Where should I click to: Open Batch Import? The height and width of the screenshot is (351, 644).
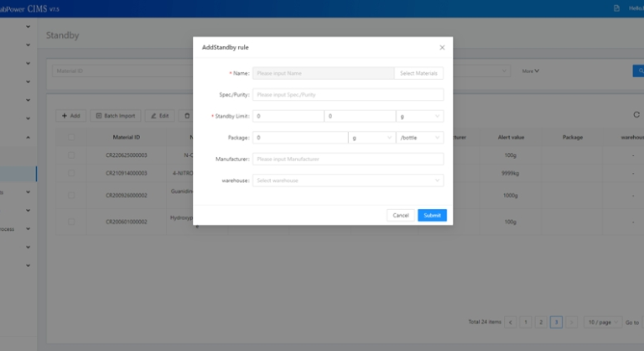point(116,116)
